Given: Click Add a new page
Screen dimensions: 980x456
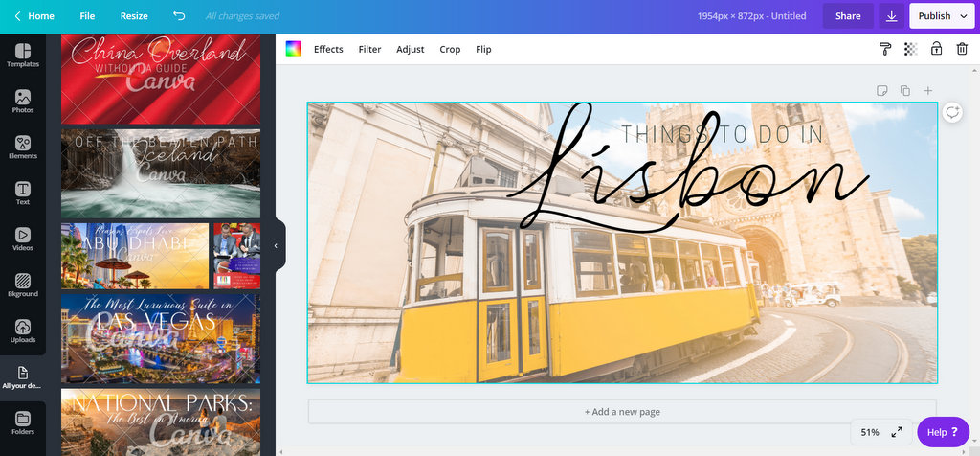Looking at the screenshot, I should [x=622, y=412].
